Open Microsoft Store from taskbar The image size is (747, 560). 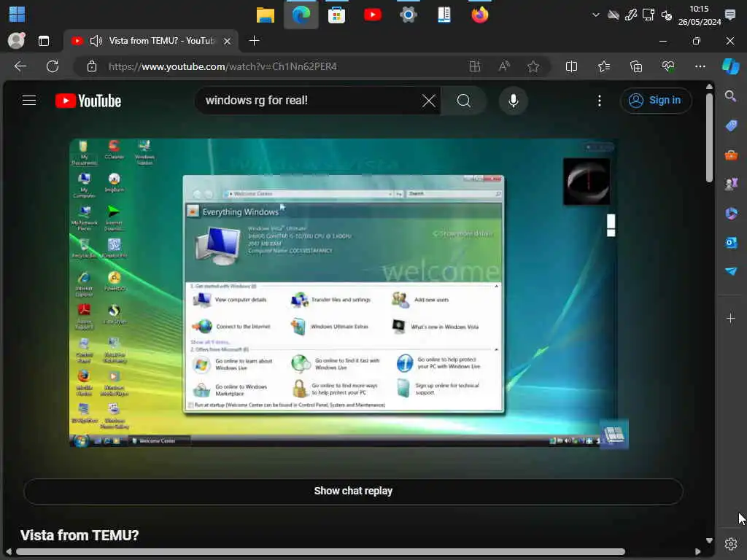(x=336, y=15)
